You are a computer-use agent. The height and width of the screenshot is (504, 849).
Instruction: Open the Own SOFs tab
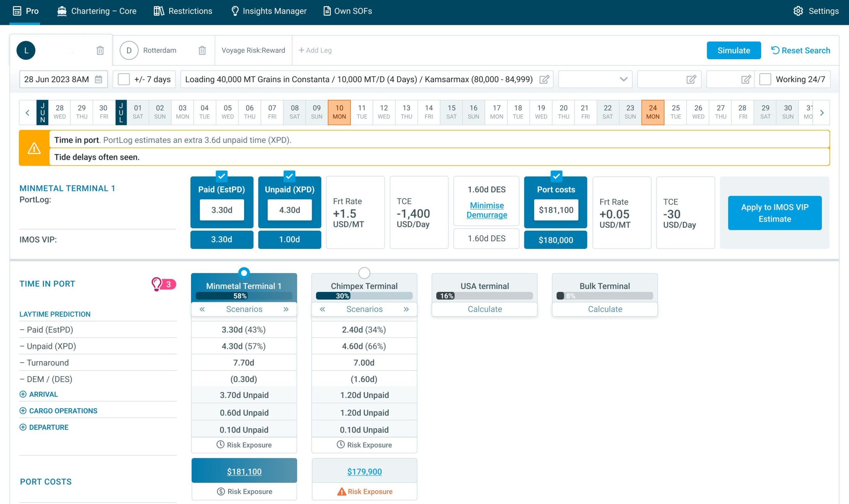click(x=347, y=11)
